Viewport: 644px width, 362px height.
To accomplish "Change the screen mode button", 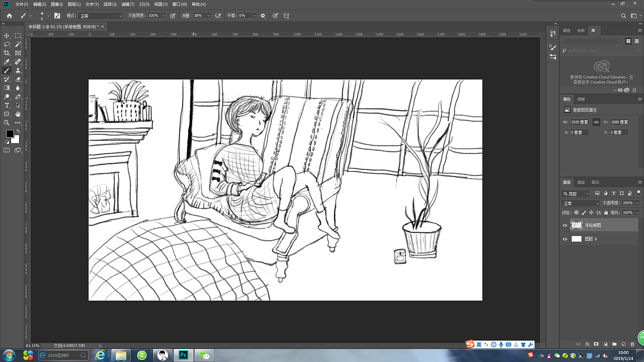I will tap(18, 150).
